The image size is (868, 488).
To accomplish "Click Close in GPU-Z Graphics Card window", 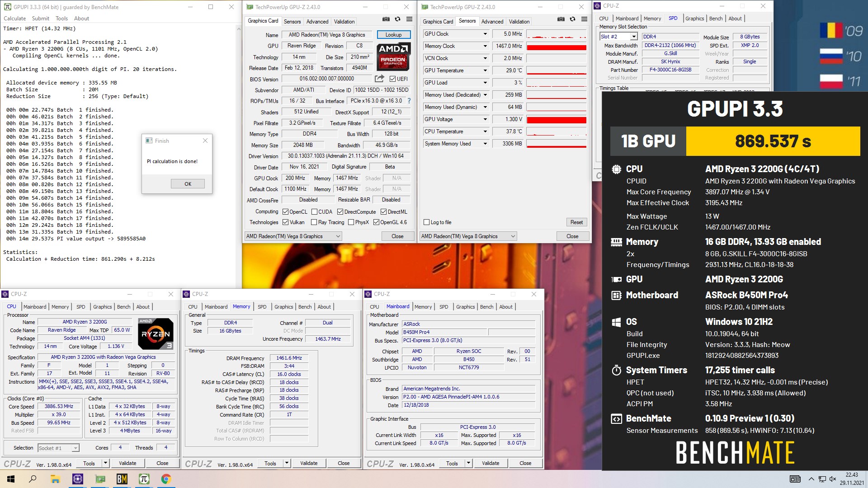I will [x=397, y=236].
